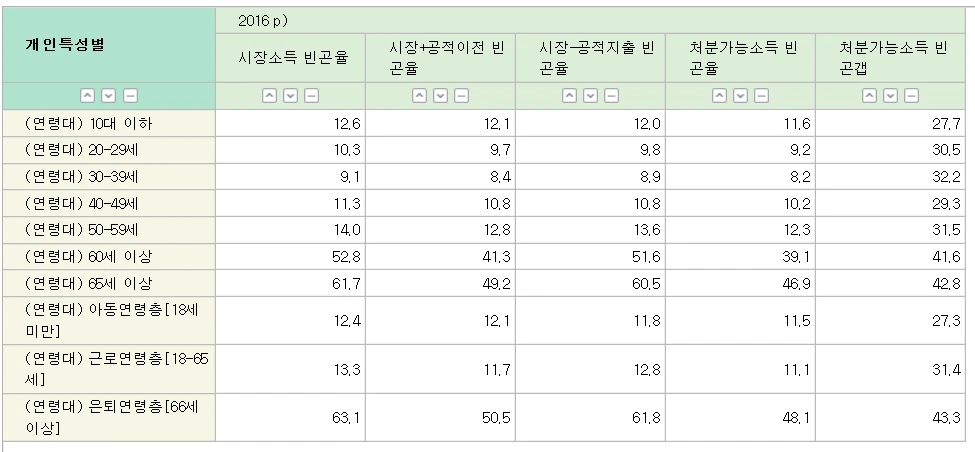Screen dimensions: 975x452
Task: Sort 시장-공적지출 빈곤율 column ascending
Action: (570, 96)
